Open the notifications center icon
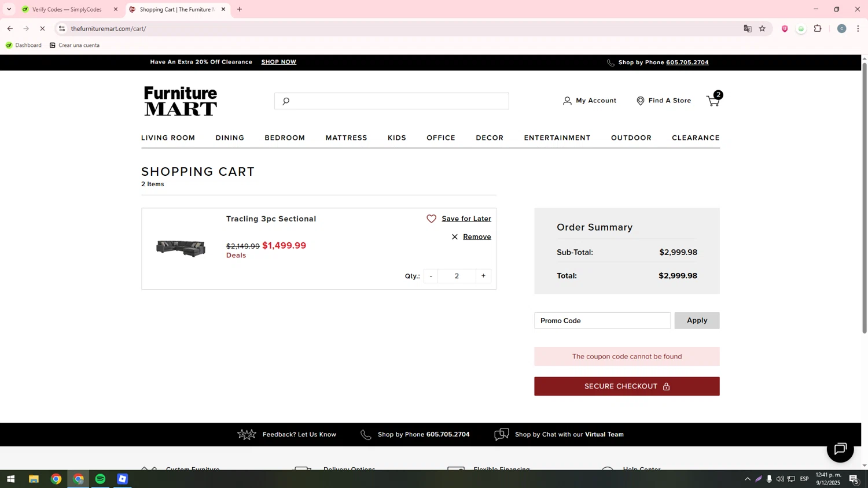The height and width of the screenshot is (488, 868). [x=854, y=479]
